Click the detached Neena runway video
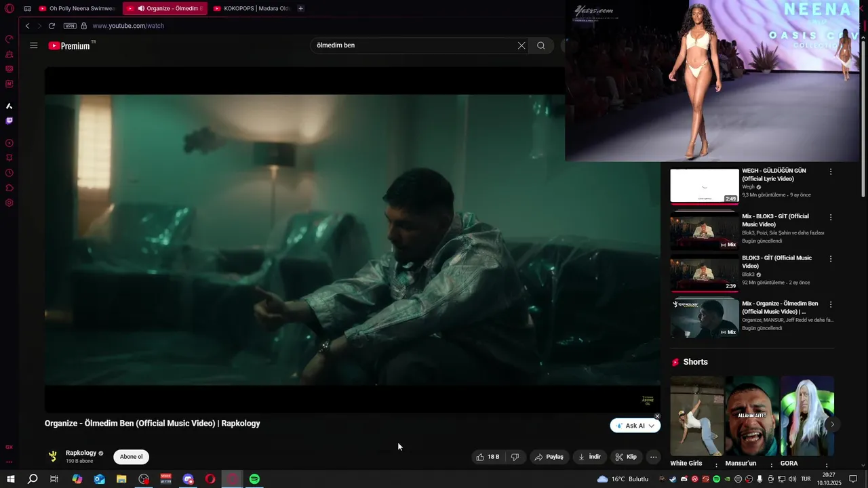 click(x=713, y=81)
